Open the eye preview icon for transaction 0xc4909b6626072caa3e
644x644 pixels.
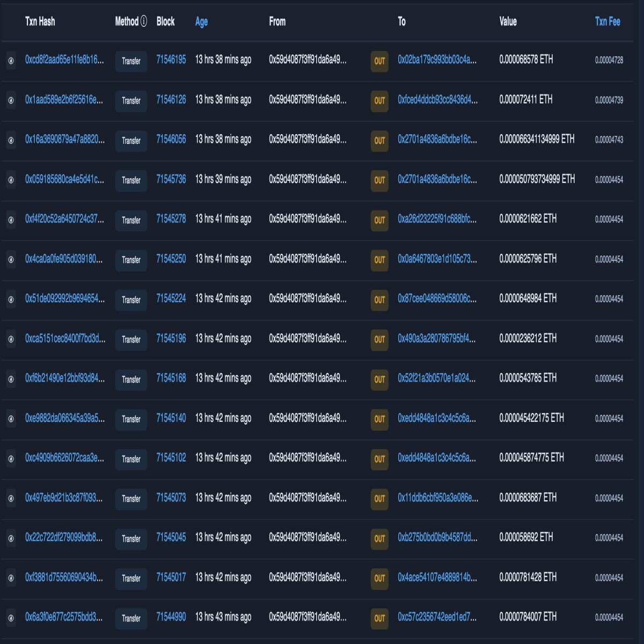(11, 458)
